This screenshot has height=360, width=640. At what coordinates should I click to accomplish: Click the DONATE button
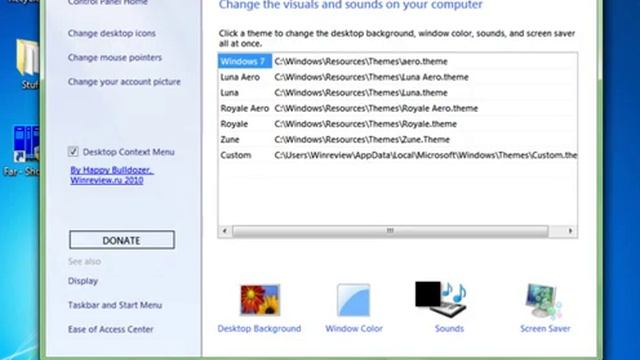coord(122,240)
